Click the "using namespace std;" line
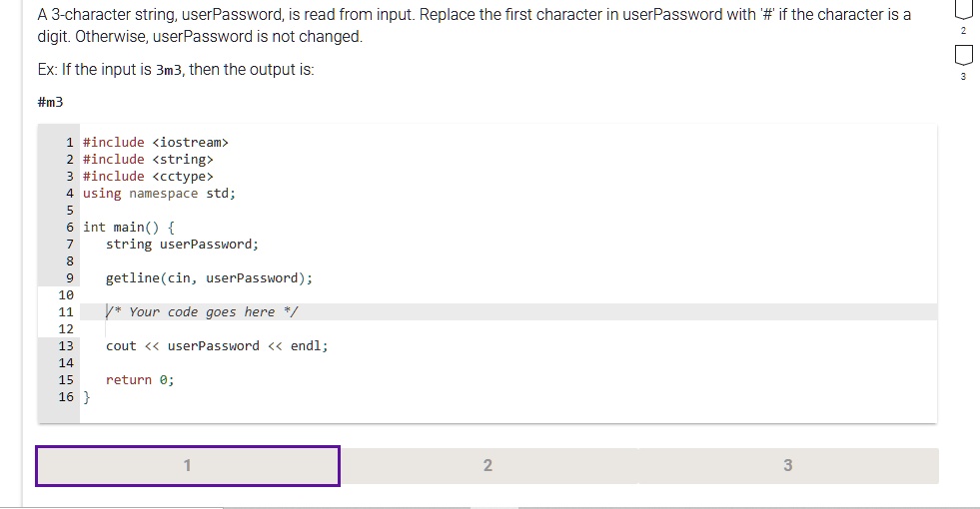The height and width of the screenshot is (509, 980). point(159,194)
